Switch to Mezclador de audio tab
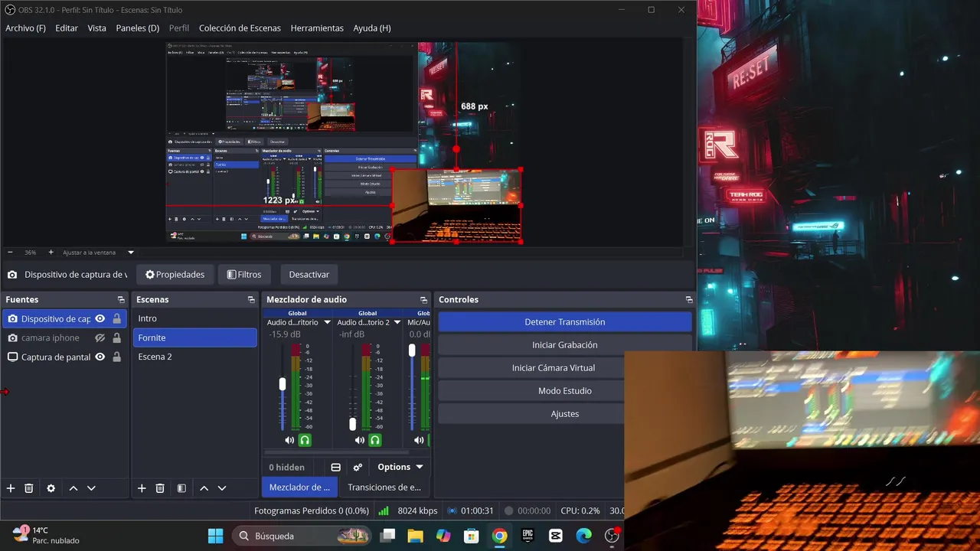This screenshot has height=551, width=980. pyautogui.click(x=300, y=487)
